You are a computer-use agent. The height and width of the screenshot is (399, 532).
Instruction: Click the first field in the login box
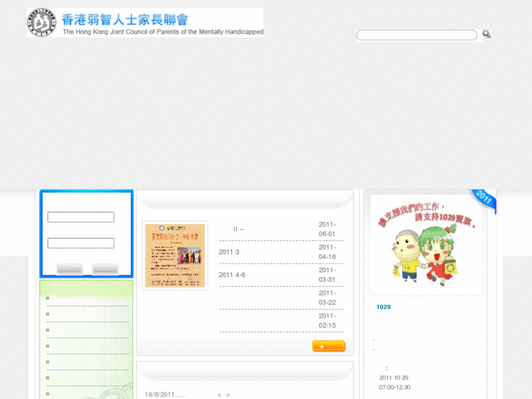[x=80, y=217]
